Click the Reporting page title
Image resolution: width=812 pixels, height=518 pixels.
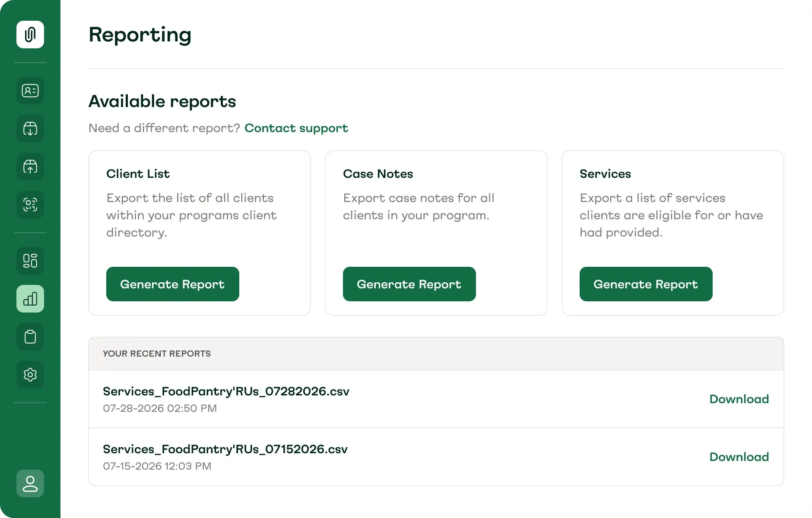pos(140,35)
